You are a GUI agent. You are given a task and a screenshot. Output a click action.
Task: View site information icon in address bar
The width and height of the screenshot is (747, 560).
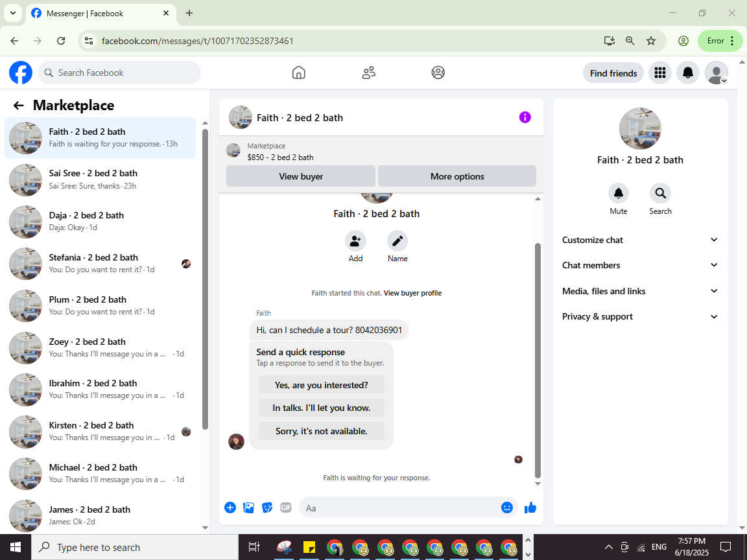click(x=89, y=41)
